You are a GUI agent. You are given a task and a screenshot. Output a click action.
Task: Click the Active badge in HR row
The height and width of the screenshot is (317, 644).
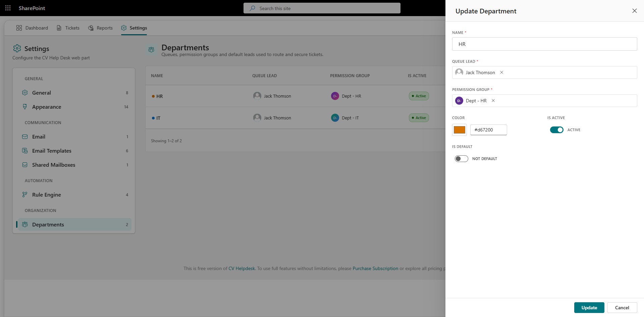point(419,96)
